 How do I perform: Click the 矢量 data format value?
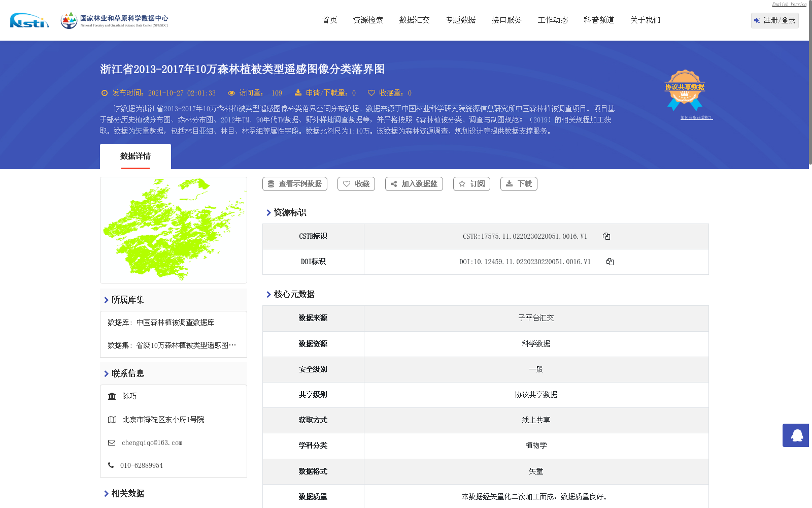(x=536, y=471)
